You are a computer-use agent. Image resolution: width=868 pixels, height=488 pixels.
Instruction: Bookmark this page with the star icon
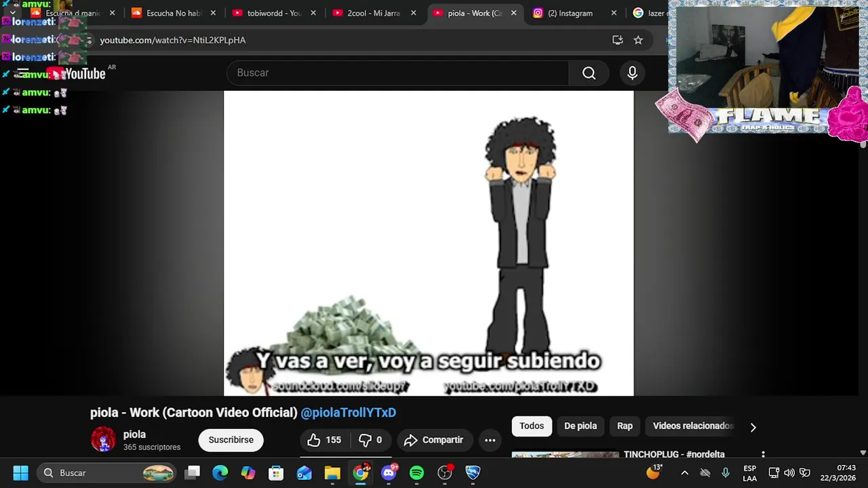click(x=638, y=40)
